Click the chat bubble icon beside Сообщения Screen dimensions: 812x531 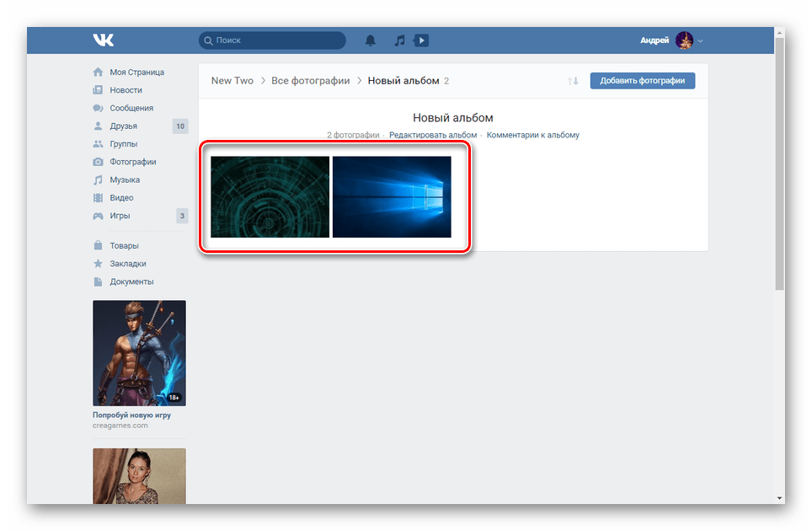[98, 108]
